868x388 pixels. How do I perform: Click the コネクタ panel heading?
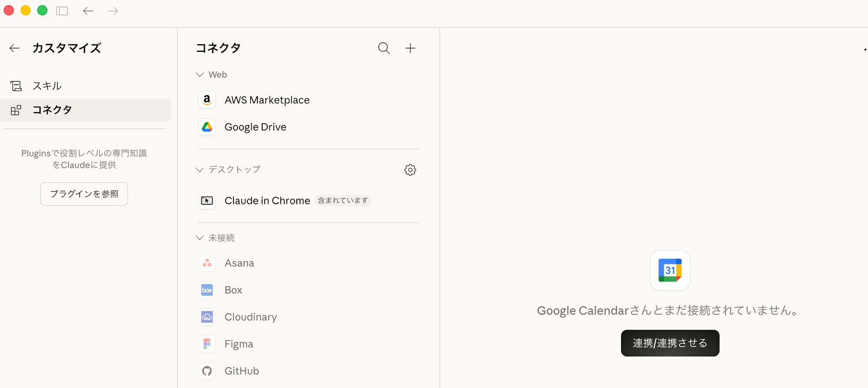click(x=218, y=48)
